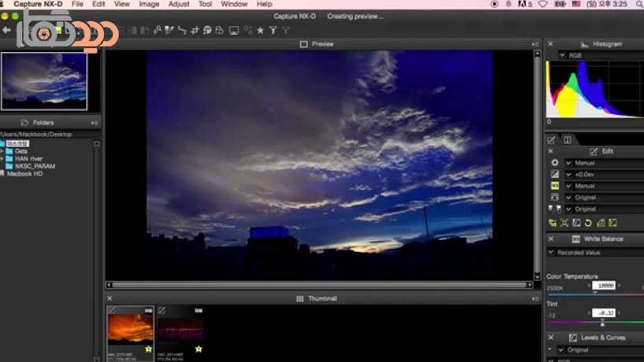
Task: Select the straighten tool in the toolbar
Action: click(x=183, y=31)
